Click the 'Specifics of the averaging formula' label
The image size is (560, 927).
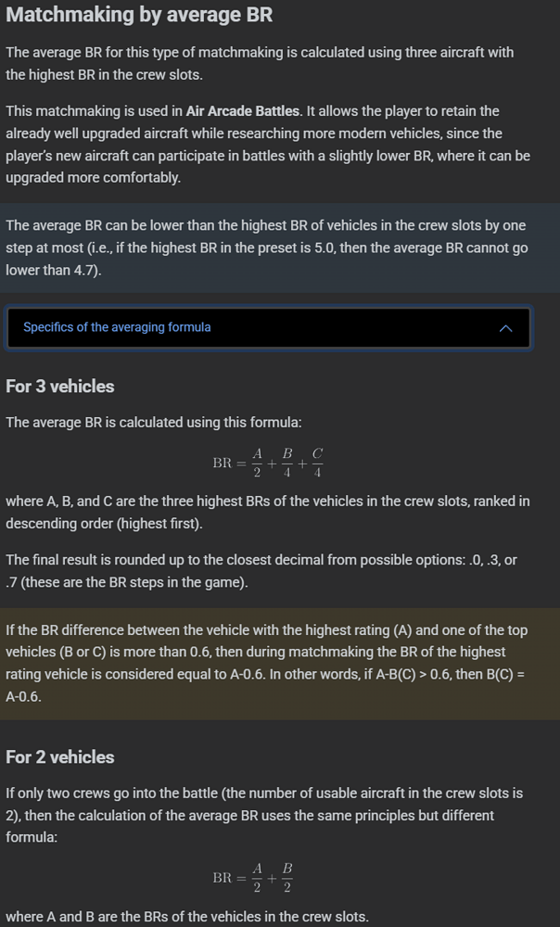click(117, 327)
